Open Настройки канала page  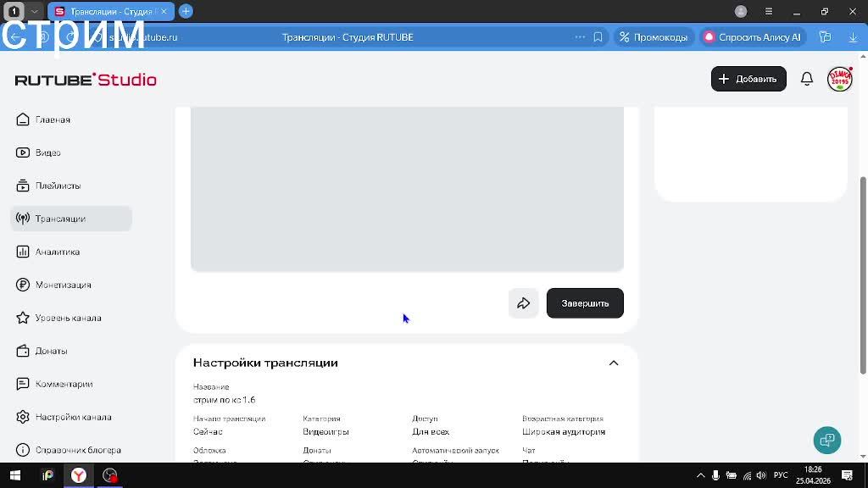pyautogui.click(x=73, y=417)
